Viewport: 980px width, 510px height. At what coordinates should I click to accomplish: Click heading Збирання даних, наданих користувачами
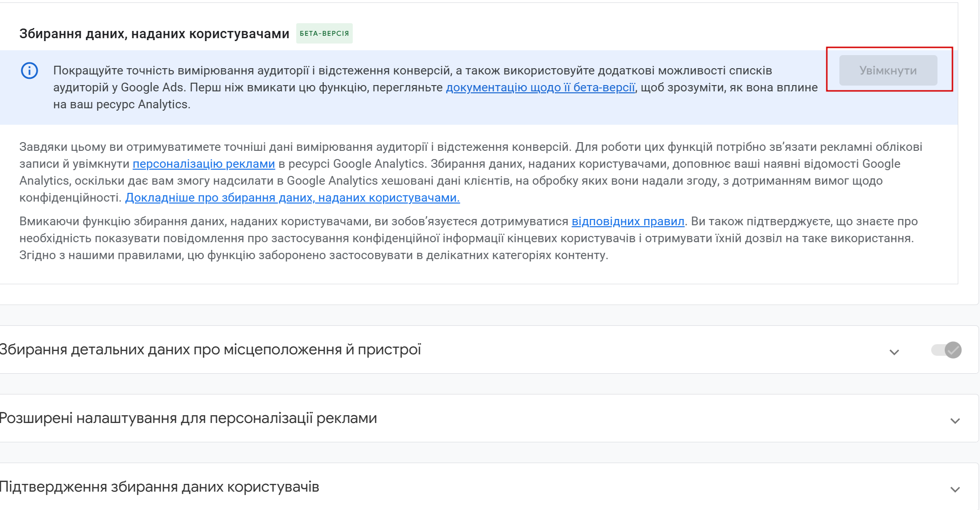[154, 34]
